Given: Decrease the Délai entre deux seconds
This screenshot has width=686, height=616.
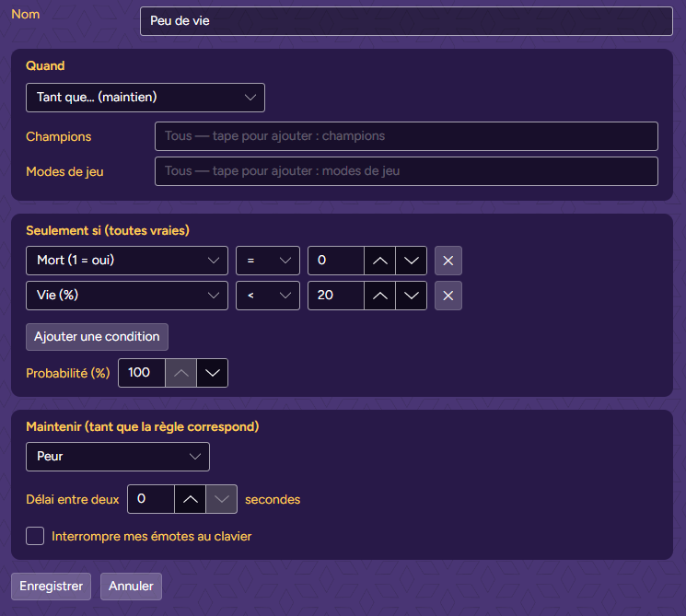Looking at the screenshot, I should (221, 499).
